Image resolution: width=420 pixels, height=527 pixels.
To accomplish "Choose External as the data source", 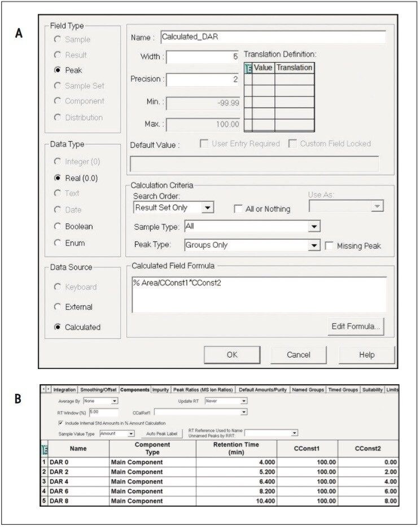I will coord(58,306).
